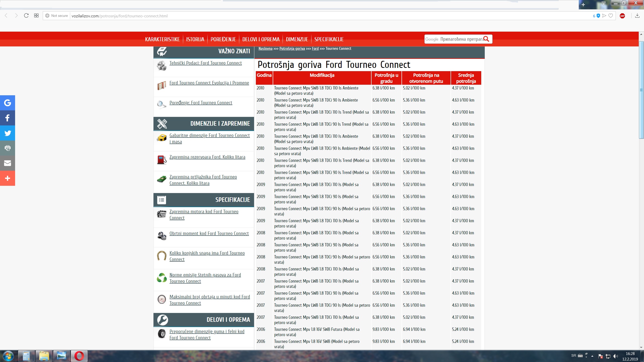Image resolution: width=644 pixels, height=362 pixels.
Task: Open Zapremina rezervoara Ford link
Action: coord(207,157)
